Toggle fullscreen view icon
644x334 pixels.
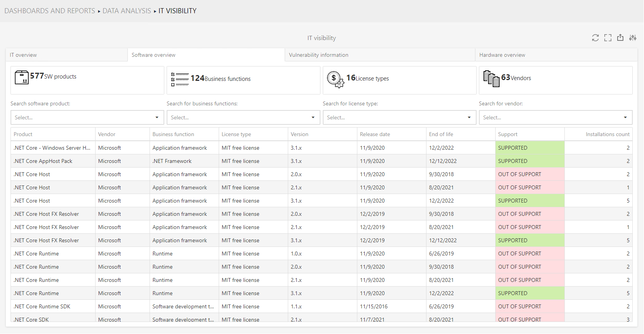608,38
